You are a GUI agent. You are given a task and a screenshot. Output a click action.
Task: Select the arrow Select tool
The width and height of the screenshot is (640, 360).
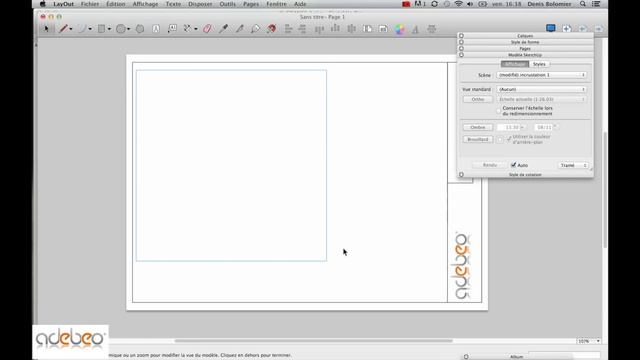pyautogui.click(x=46, y=29)
